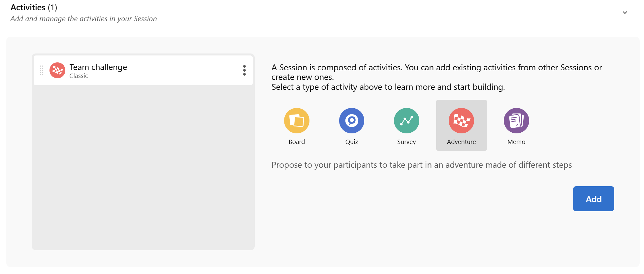Image resolution: width=644 pixels, height=274 pixels.
Task: Choose the Memo activity icon
Action: coord(516,121)
